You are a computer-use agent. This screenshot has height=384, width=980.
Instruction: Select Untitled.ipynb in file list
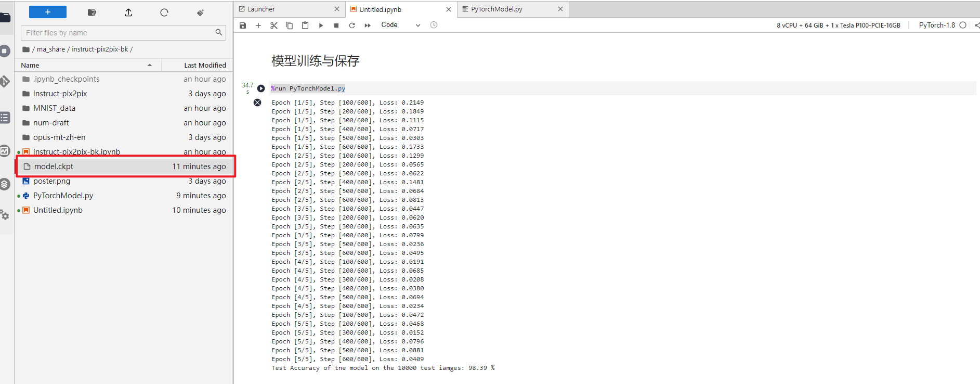124,210
